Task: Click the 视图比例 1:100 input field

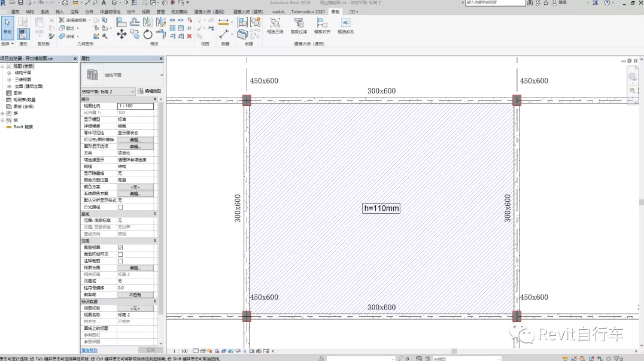Action: click(135, 106)
